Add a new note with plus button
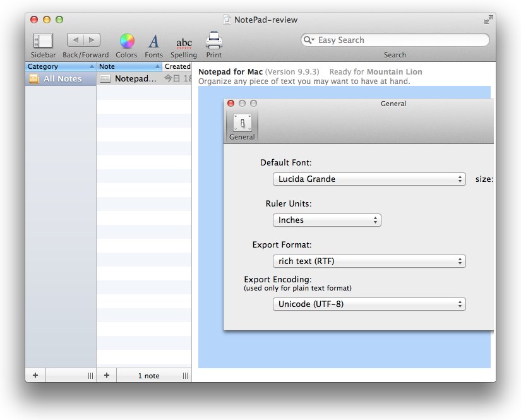521x420 pixels. [107, 375]
